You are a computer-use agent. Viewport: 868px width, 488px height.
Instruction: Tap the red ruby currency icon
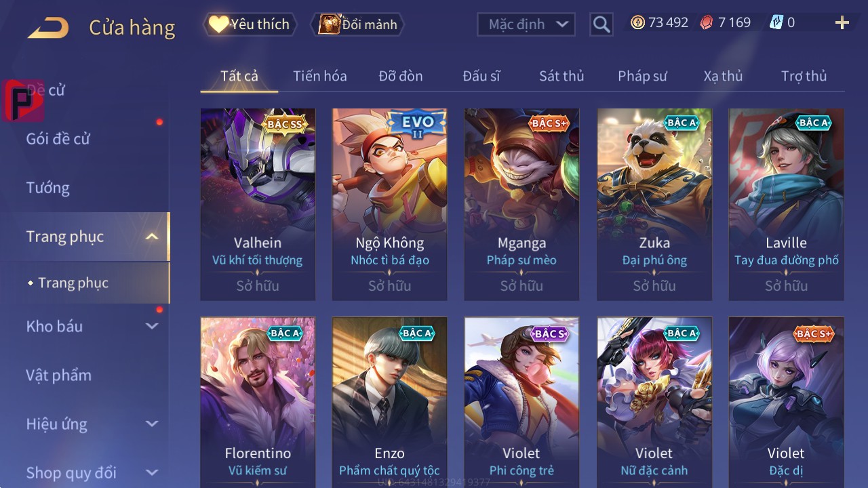(707, 22)
